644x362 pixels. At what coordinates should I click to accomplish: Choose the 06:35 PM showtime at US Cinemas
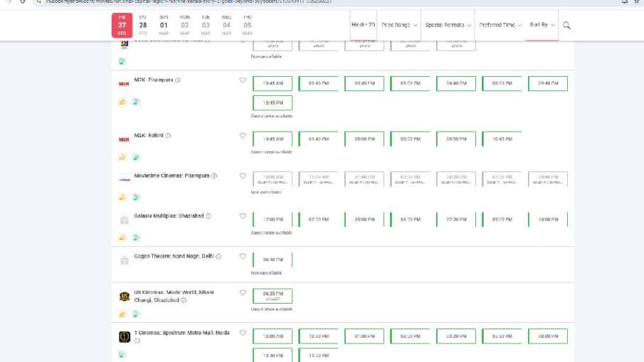point(273,295)
